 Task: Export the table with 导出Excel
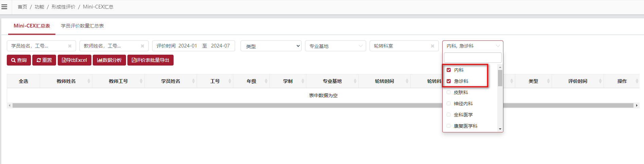(x=74, y=60)
